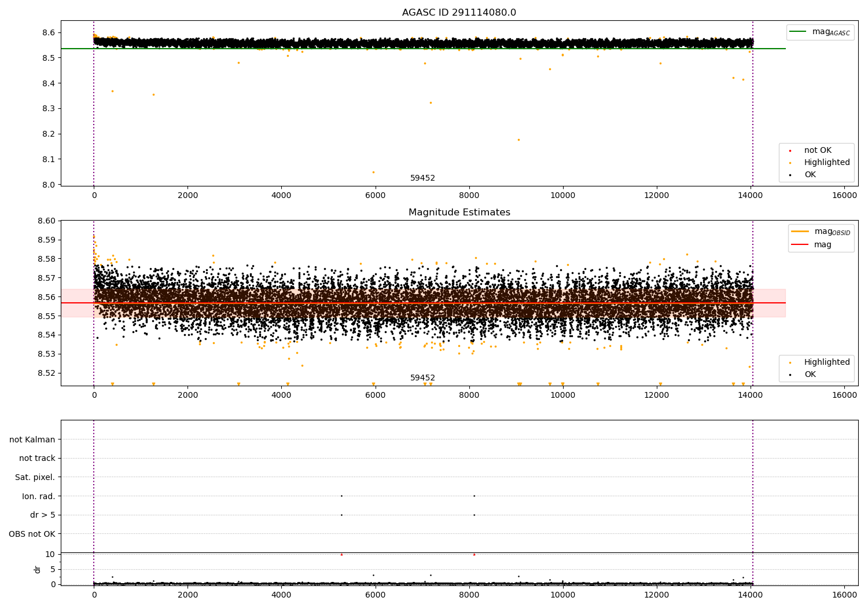Click the "8.3" y-axis tick in top plot
The height and width of the screenshot is (608, 868).
point(49,109)
